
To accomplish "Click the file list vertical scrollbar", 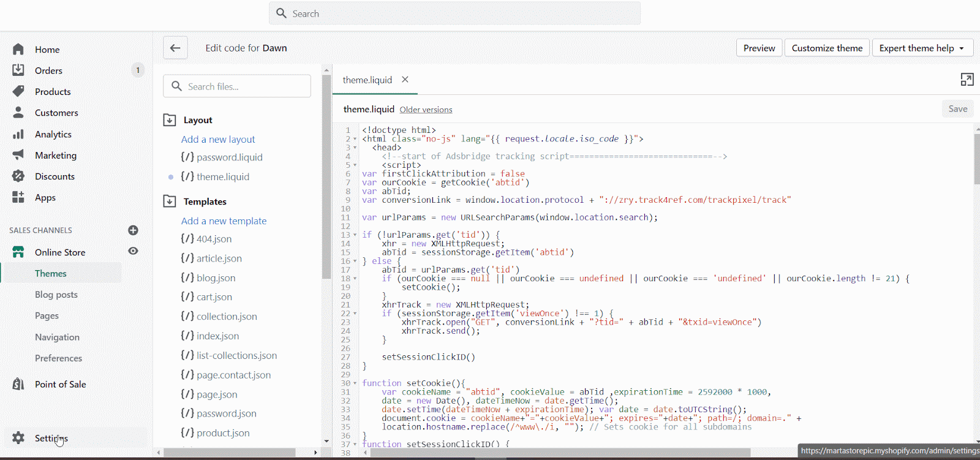I will [x=326, y=178].
